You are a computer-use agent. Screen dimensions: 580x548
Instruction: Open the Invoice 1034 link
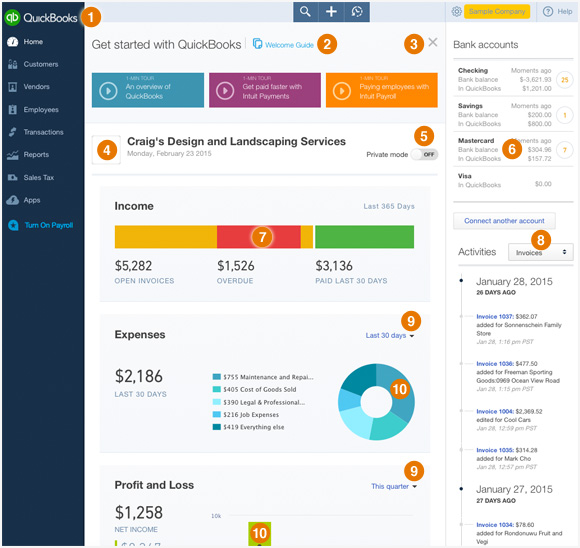click(495, 525)
